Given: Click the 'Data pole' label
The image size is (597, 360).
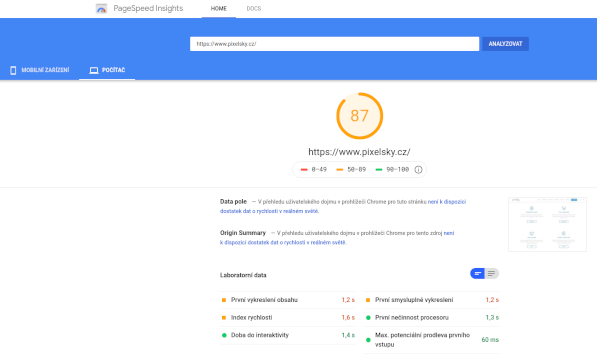Looking at the screenshot, I should [233, 202].
